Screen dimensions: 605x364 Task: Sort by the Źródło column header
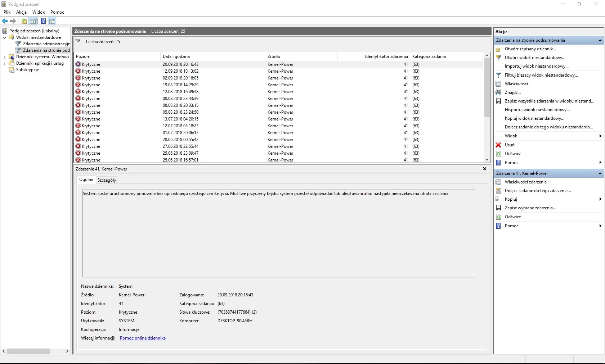coord(301,56)
